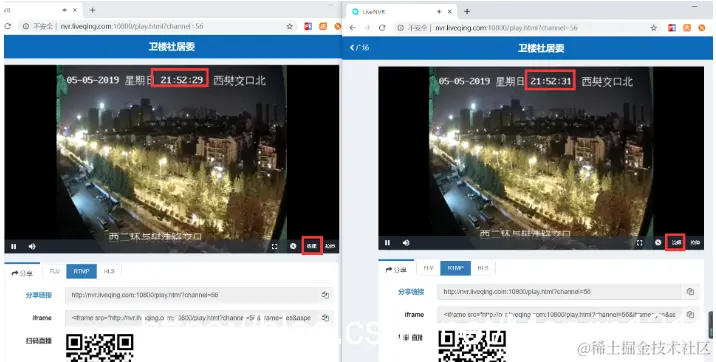716x362 pixels.
Task: Mute the speaker in the left player
Action: 32,247
